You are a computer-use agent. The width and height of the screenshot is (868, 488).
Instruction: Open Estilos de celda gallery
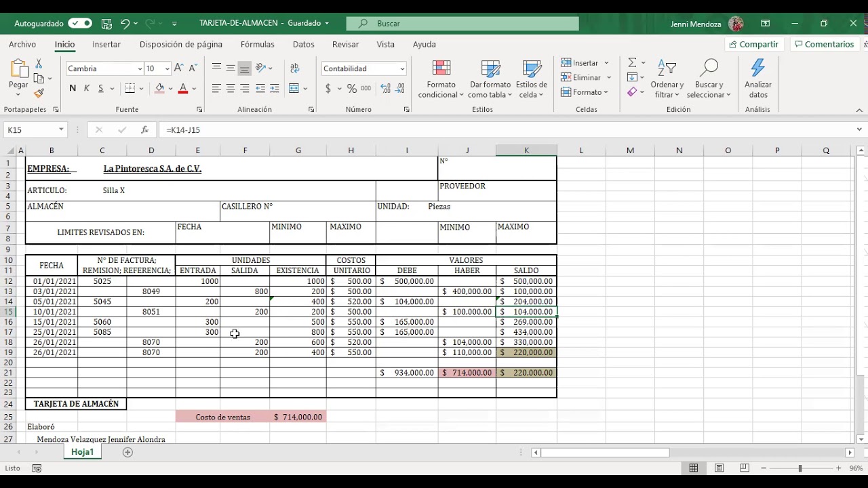(532, 79)
